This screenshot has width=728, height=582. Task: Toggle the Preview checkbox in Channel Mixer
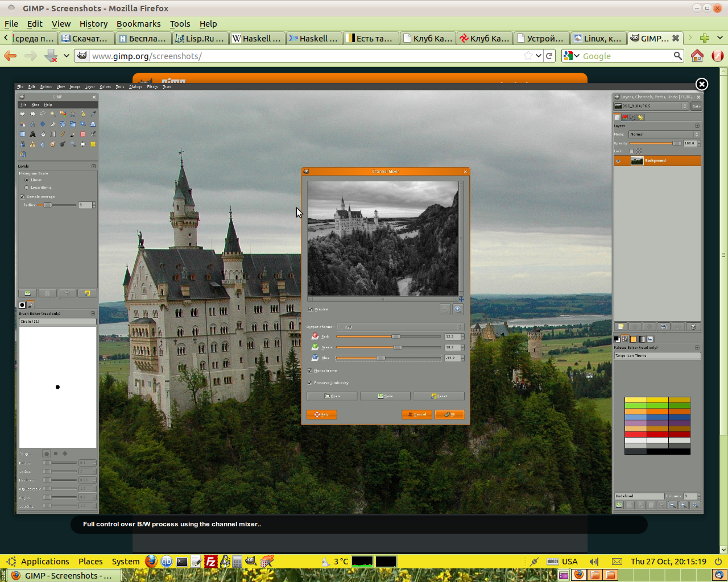point(311,309)
